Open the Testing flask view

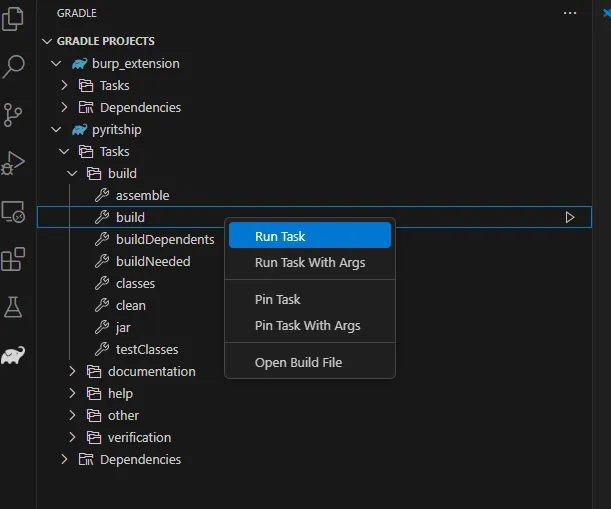click(x=13, y=307)
